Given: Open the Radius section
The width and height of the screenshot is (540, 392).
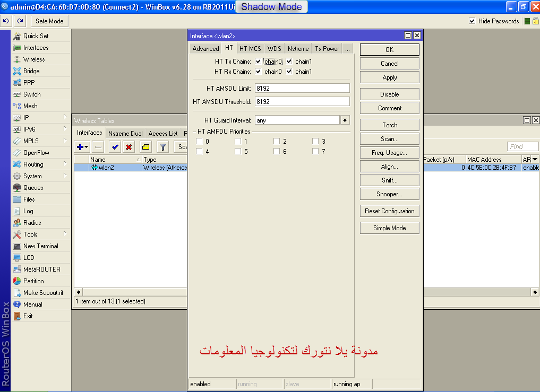Looking at the screenshot, I should pos(32,223).
